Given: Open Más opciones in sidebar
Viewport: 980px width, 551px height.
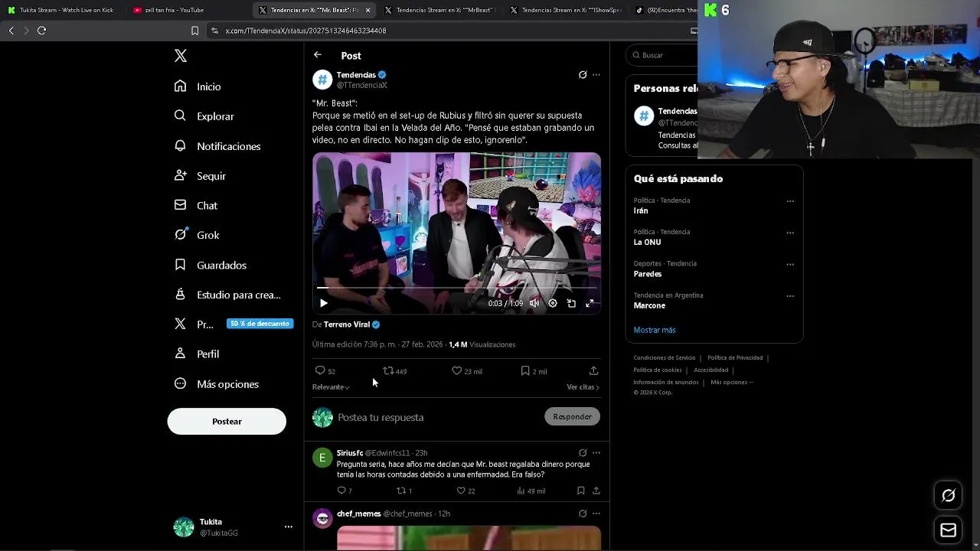Looking at the screenshot, I should (x=217, y=384).
